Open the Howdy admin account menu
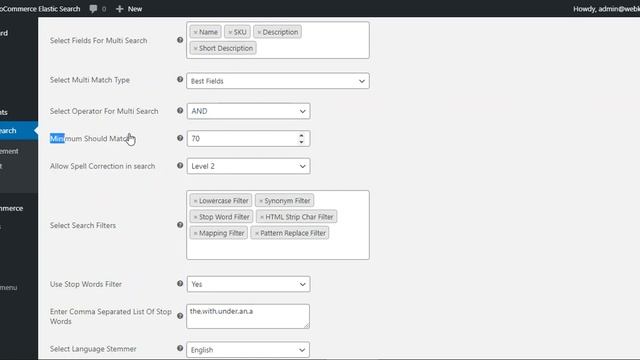The height and width of the screenshot is (360, 640). pos(606,9)
